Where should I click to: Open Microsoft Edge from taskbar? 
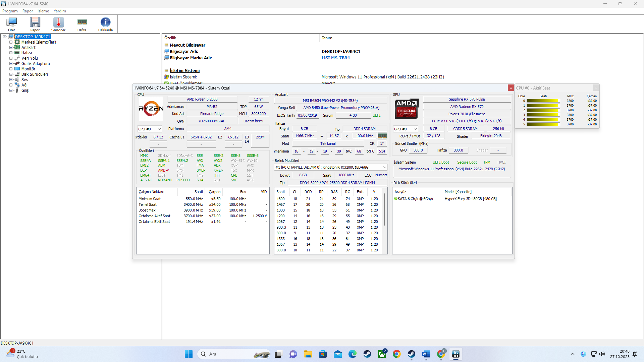point(353,354)
